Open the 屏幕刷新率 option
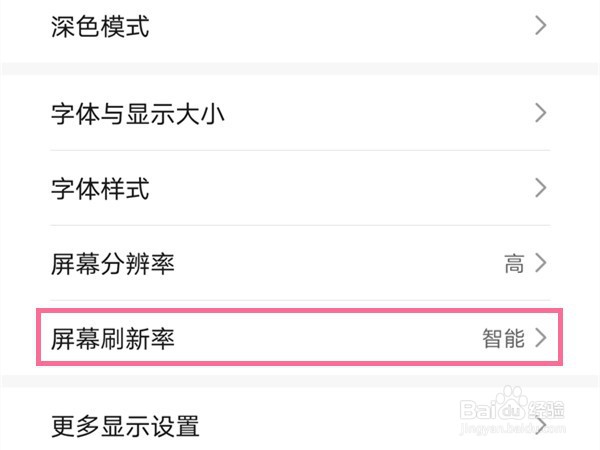The height and width of the screenshot is (450, 600). pos(113,339)
